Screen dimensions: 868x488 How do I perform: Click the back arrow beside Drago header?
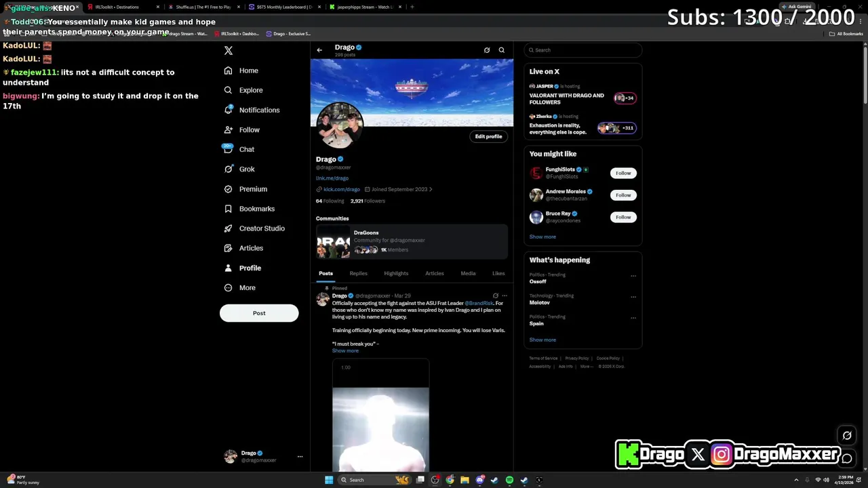click(x=319, y=49)
